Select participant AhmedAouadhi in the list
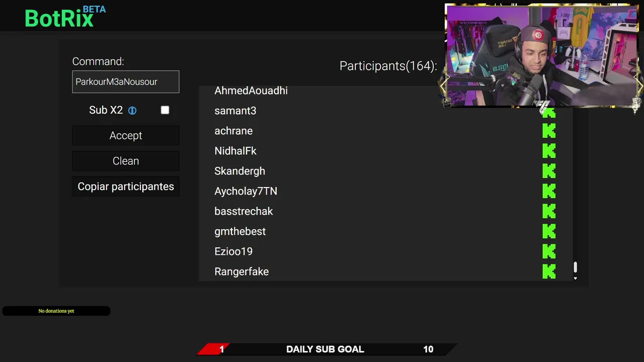This screenshot has height=362, width=644. 251,90
